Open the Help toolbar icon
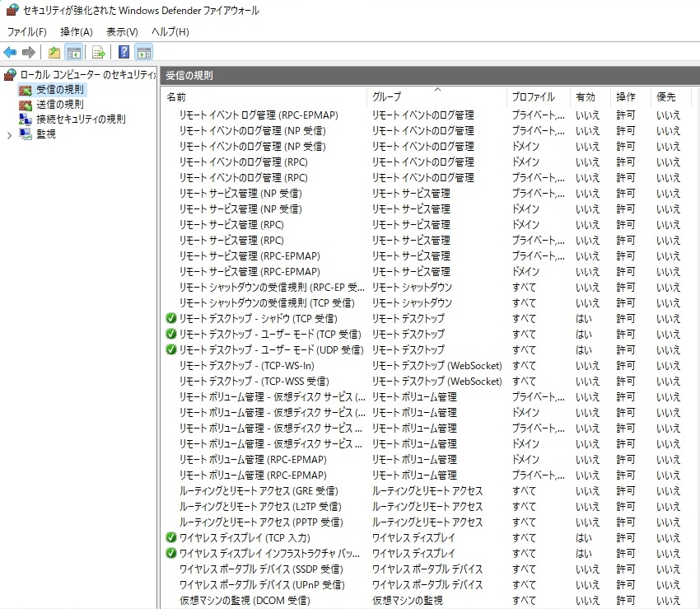 coord(124,52)
